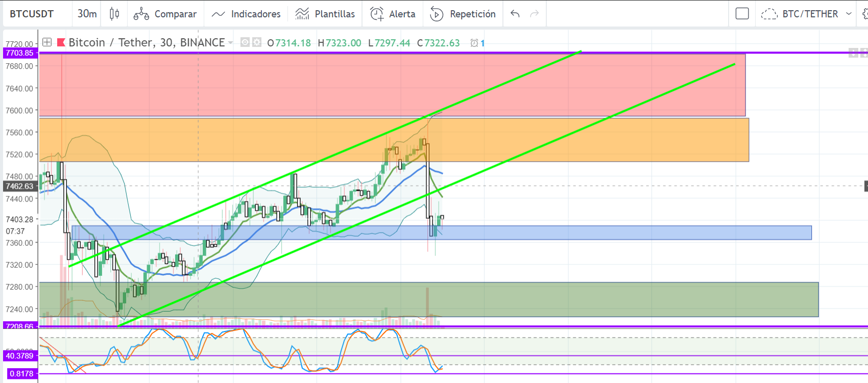The height and width of the screenshot is (383, 868).
Task: Open the candlestick chart style selector
Action: [114, 14]
